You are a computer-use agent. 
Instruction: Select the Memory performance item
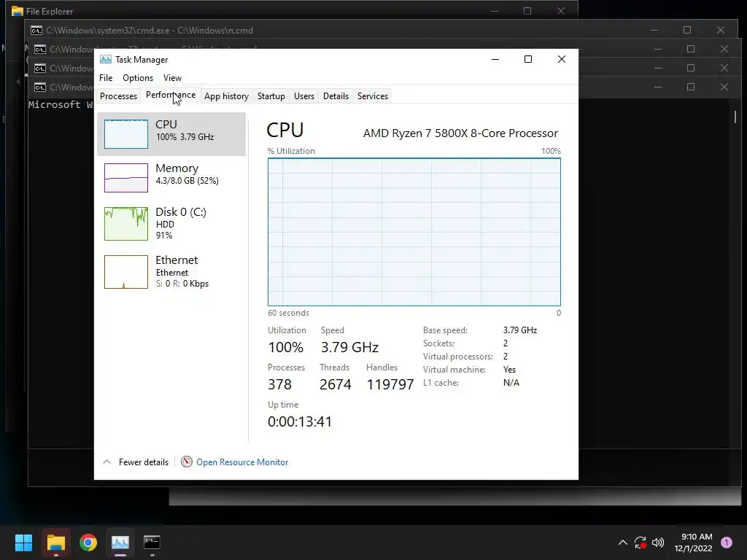(171, 178)
